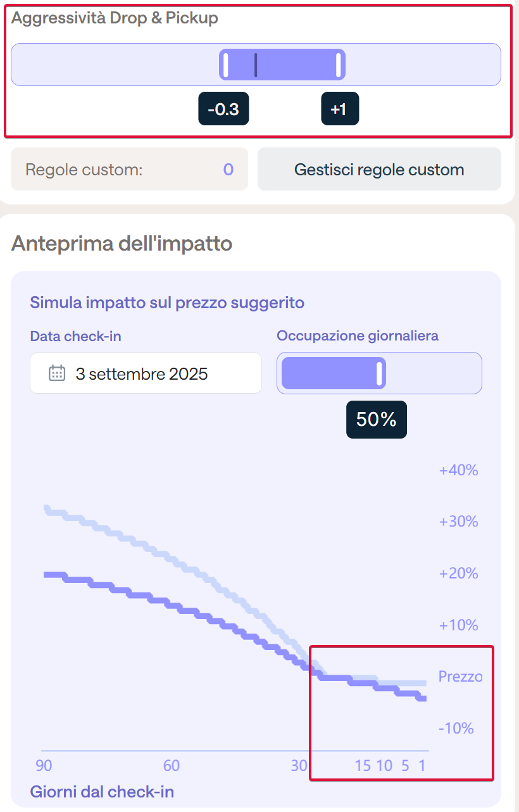
Task: Click the Regole custom label box
Action: pyautogui.click(x=129, y=170)
